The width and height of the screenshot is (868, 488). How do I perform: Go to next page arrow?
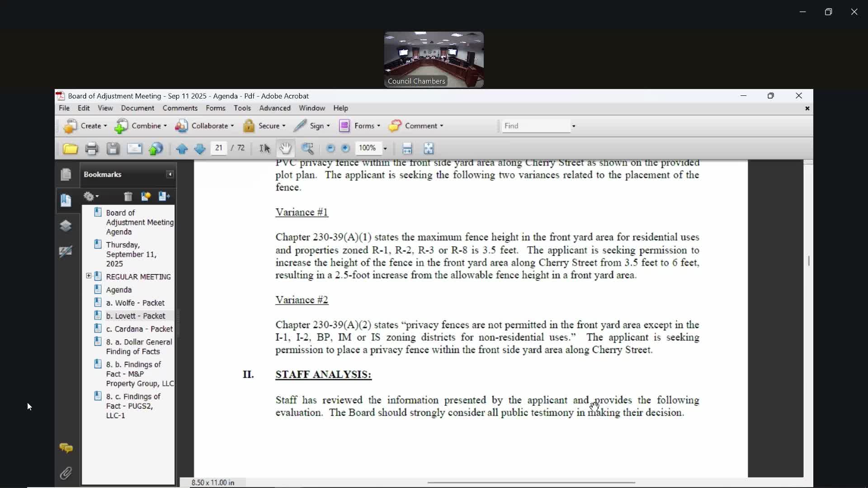(199, 149)
